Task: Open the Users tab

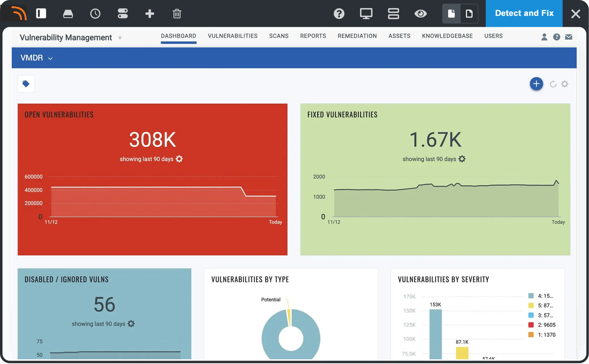Action: (493, 36)
